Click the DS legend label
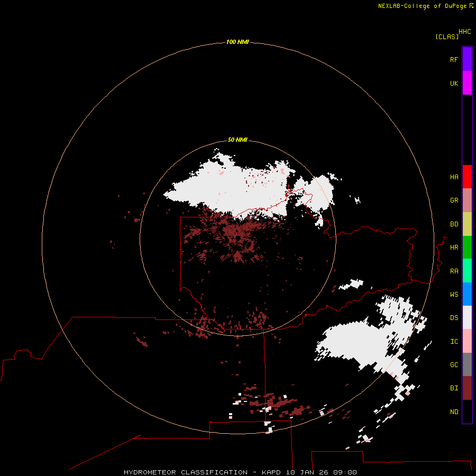The image size is (476, 476). coord(454,318)
